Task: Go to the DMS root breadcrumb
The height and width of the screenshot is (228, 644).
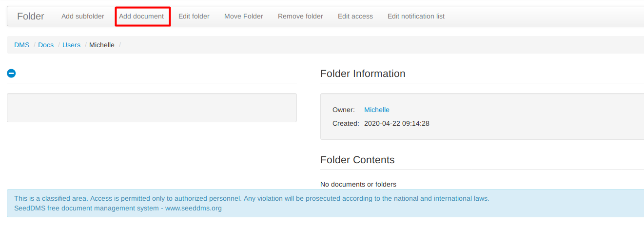Action: click(22, 45)
